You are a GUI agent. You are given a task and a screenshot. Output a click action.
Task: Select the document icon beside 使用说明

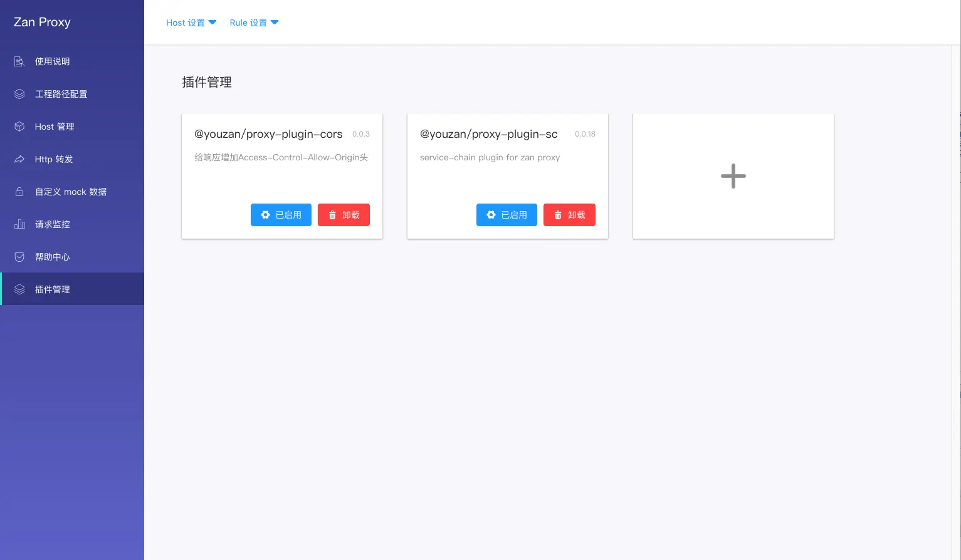click(19, 61)
